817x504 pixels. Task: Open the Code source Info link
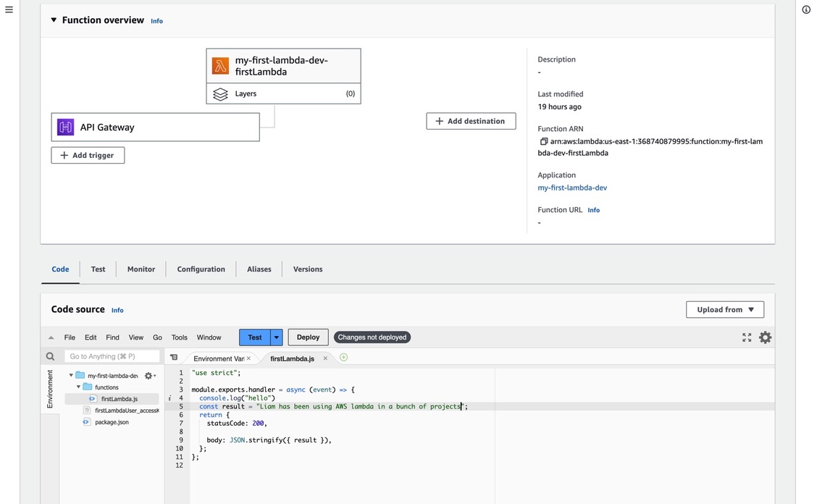[x=117, y=310]
